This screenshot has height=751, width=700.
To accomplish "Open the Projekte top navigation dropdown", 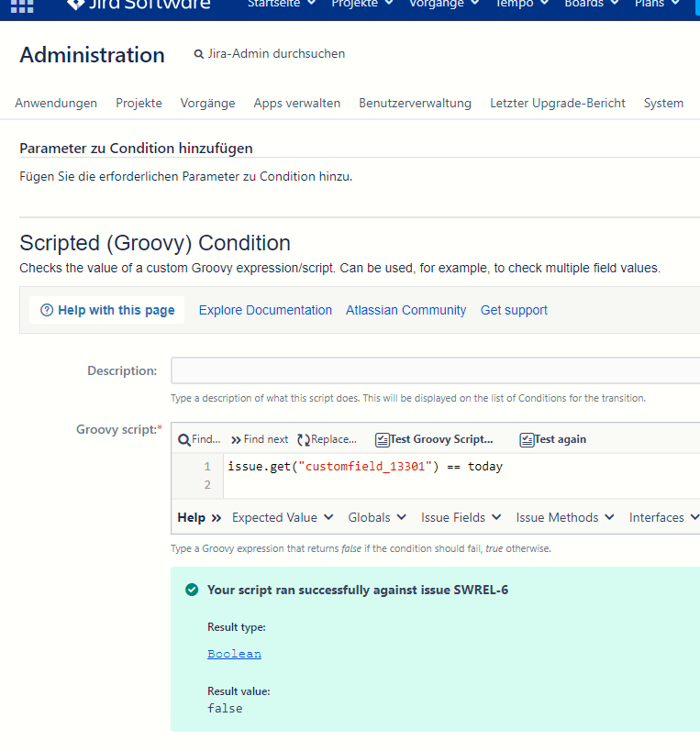I will pos(362,4).
